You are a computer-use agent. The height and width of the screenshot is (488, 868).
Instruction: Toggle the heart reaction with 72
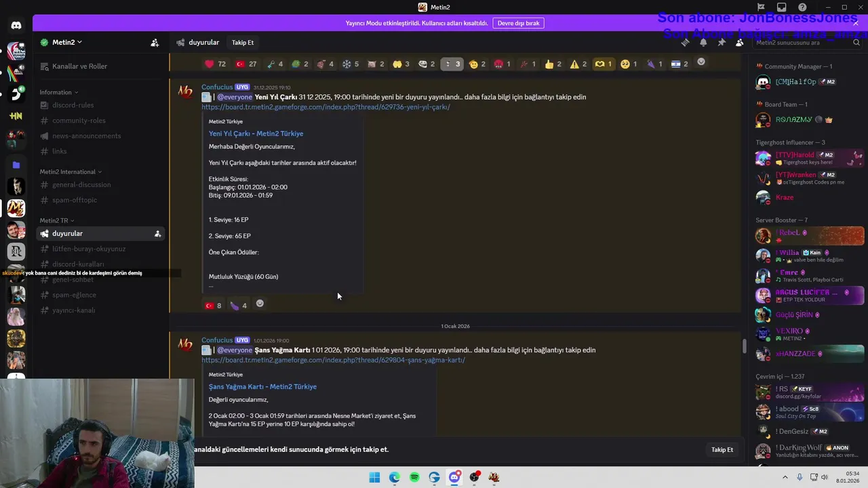point(216,64)
